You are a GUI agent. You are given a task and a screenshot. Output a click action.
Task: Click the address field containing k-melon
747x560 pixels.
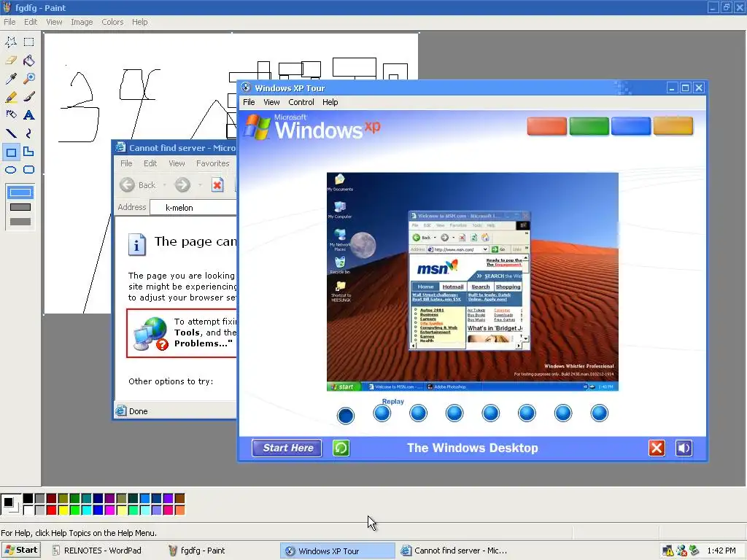tap(193, 208)
